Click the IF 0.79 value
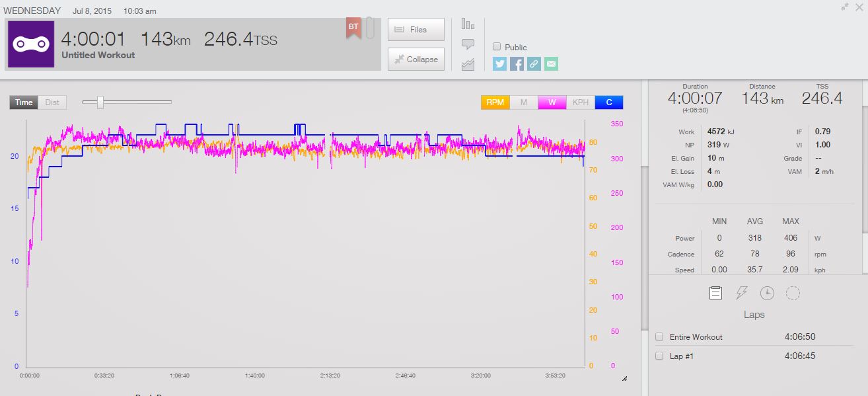Viewport: 868px width, 396px height. tap(822, 132)
